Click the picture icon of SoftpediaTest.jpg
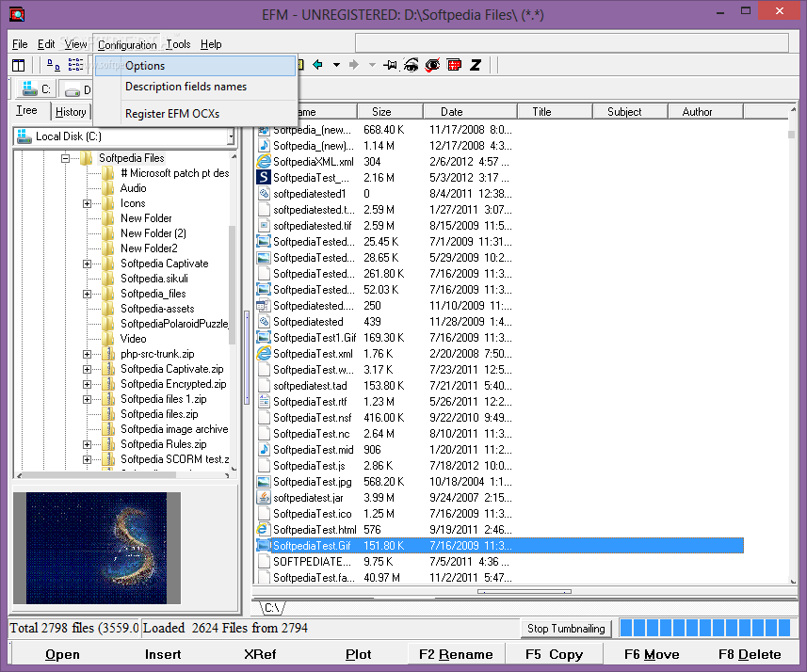Image resolution: width=807 pixels, height=672 pixels. [264, 482]
